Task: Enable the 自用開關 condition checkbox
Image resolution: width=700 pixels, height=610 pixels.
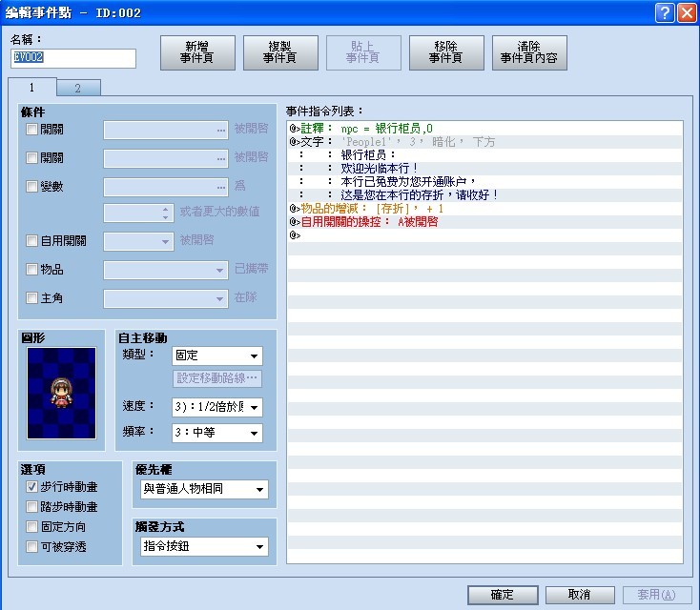Action: (31, 241)
